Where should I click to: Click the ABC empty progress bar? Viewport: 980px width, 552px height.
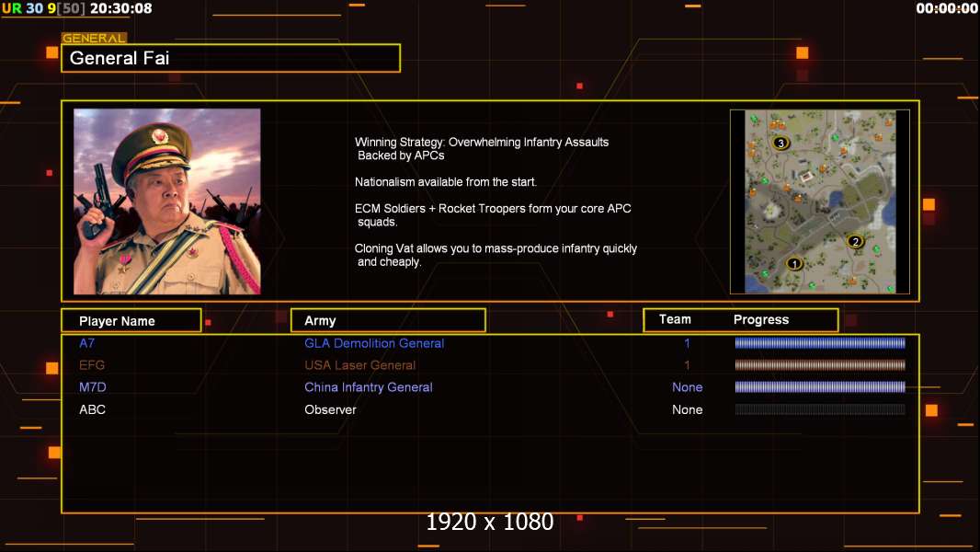(820, 409)
